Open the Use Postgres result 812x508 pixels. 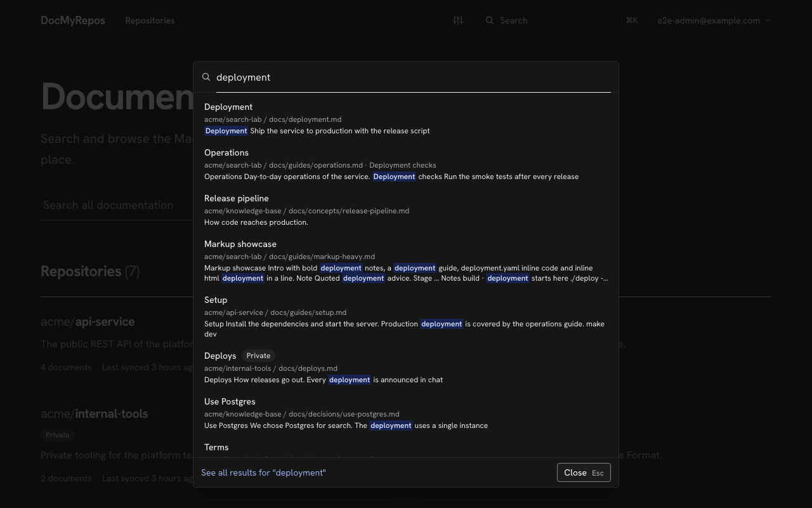[406, 413]
